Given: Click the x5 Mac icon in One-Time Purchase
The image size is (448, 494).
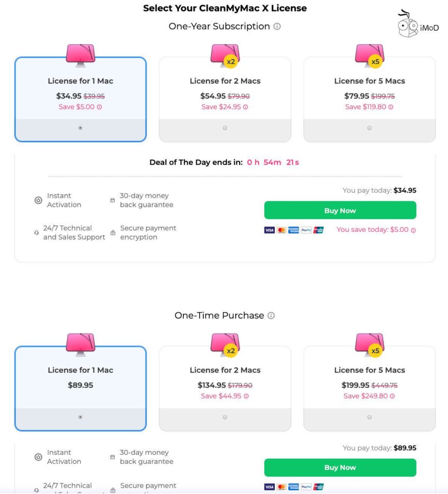Looking at the screenshot, I should click(369, 344).
